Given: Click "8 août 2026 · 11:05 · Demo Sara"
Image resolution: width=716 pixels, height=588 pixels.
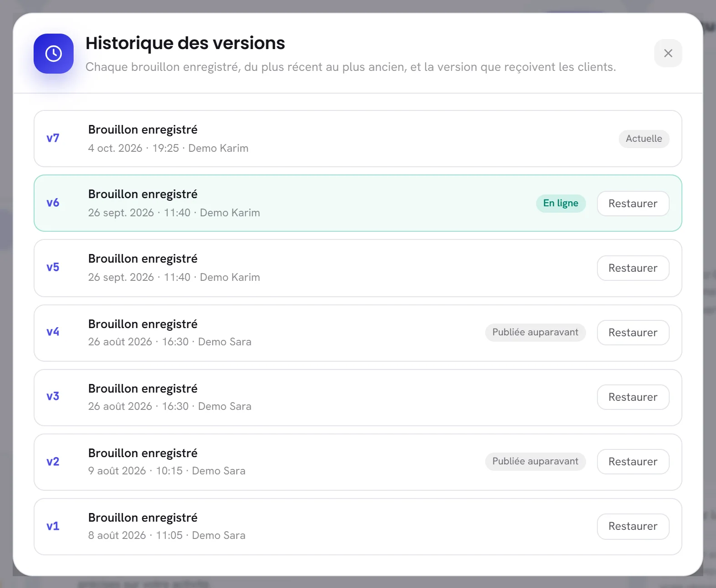Looking at the screenshot, I should [x=167, y=535].
